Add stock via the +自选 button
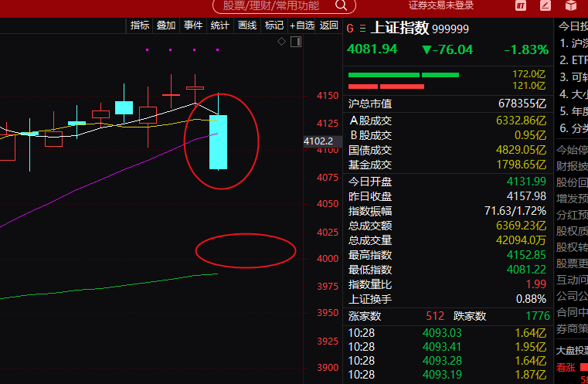This screenshot has height=384, width=588. tap(302, 25)
